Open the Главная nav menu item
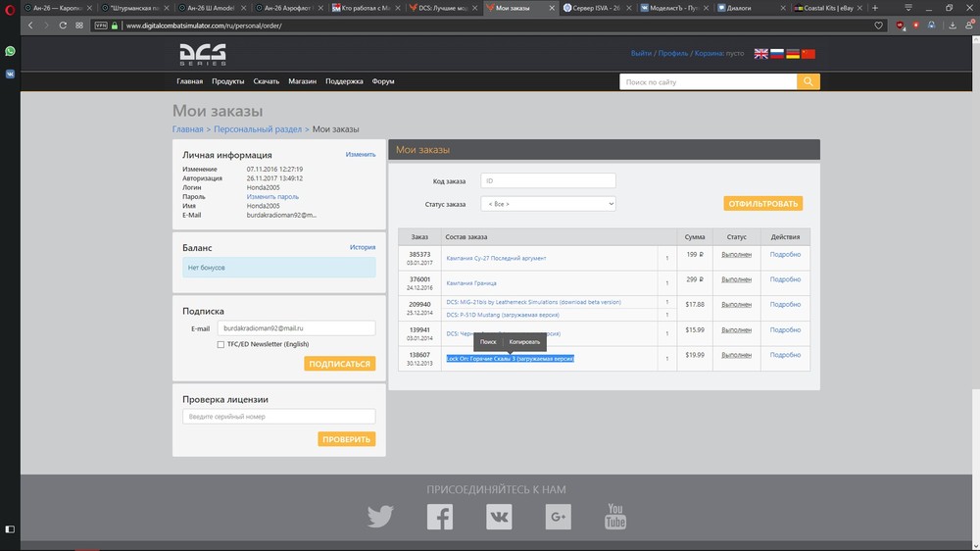This screenshot has width=980, height=551. (189, 81)
